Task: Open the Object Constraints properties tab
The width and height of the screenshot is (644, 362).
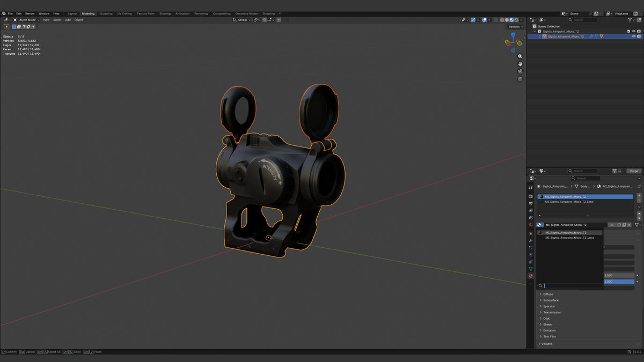Action: click(x=531, y=262)
